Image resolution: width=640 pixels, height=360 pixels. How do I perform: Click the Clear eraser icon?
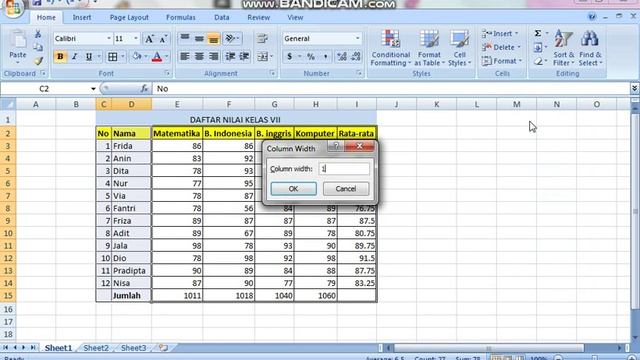(x=538, y=61)
